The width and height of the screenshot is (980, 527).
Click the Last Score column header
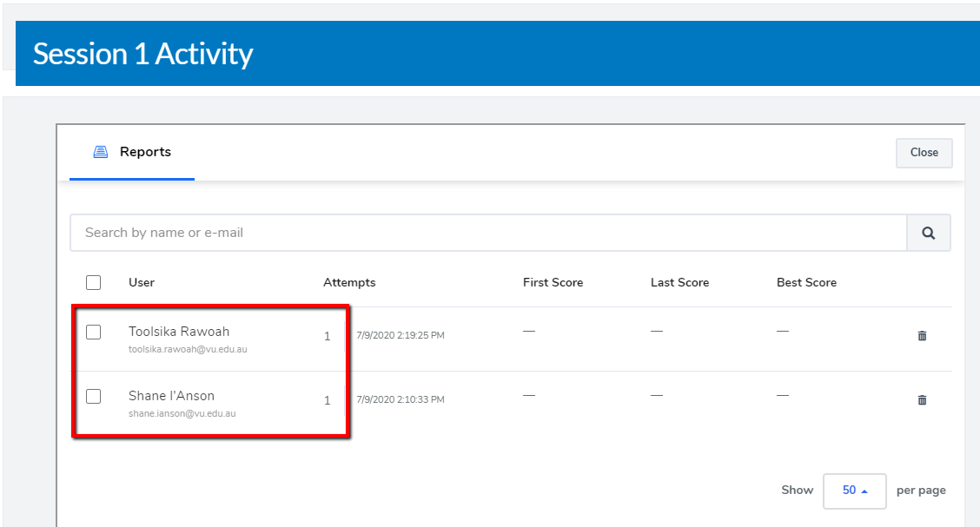(x=680, y=282)
